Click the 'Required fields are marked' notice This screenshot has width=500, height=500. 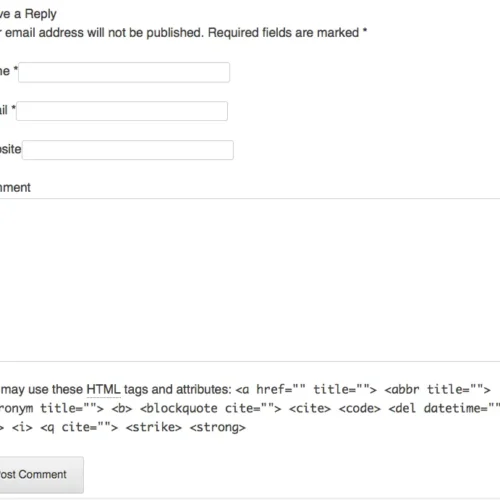pos(287,33)
